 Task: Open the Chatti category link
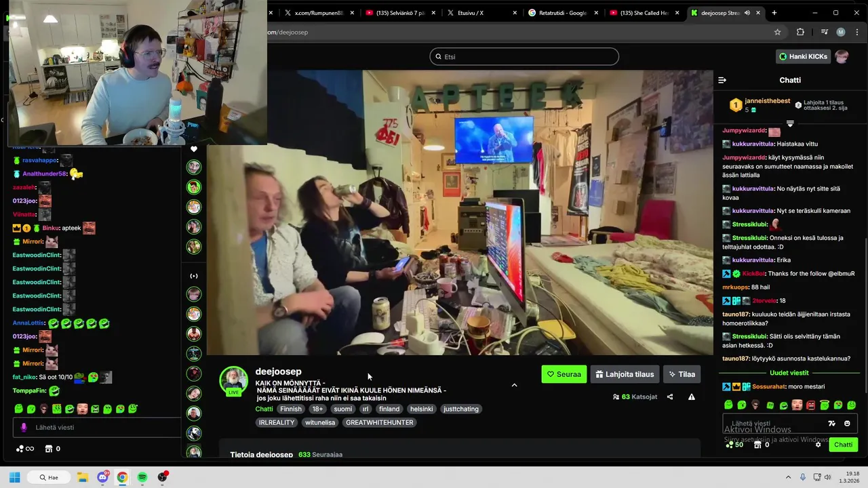(264, 409)
